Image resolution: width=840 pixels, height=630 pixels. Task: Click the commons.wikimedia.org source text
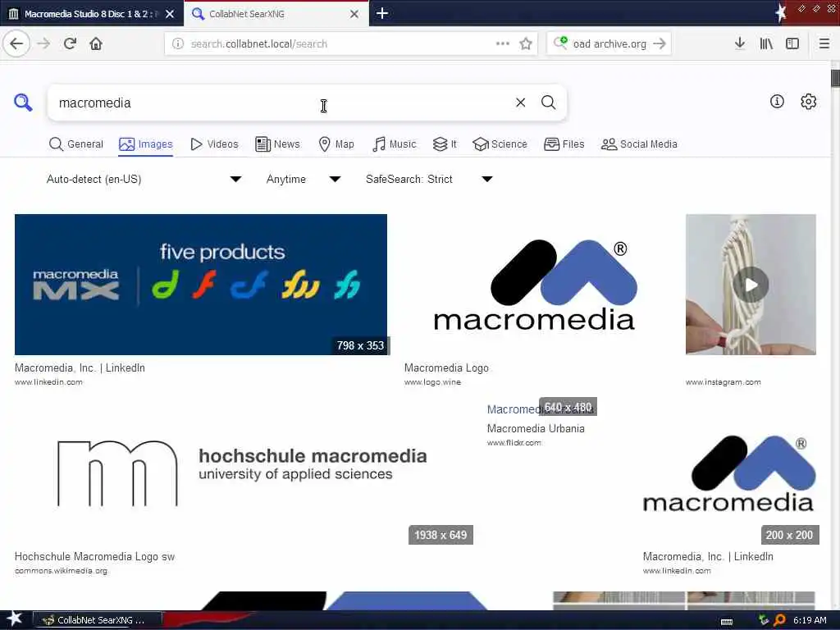coord(61,571)
